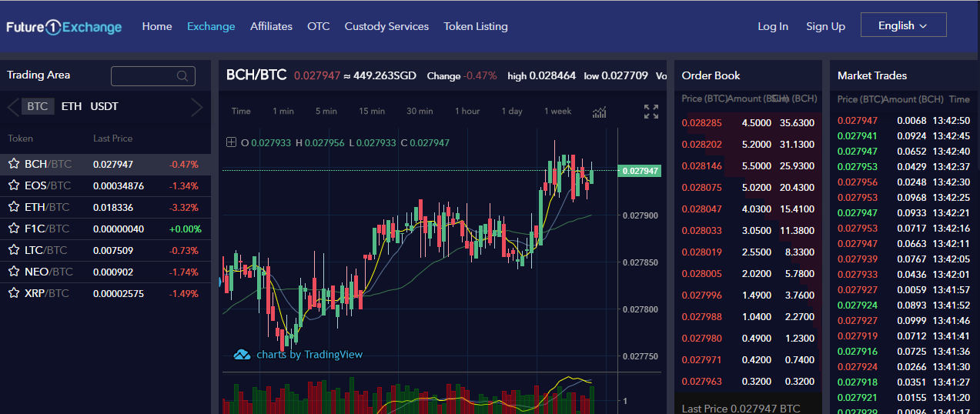Open TradingView cloud logo link

pyautogui.click(x=242, y=355)
